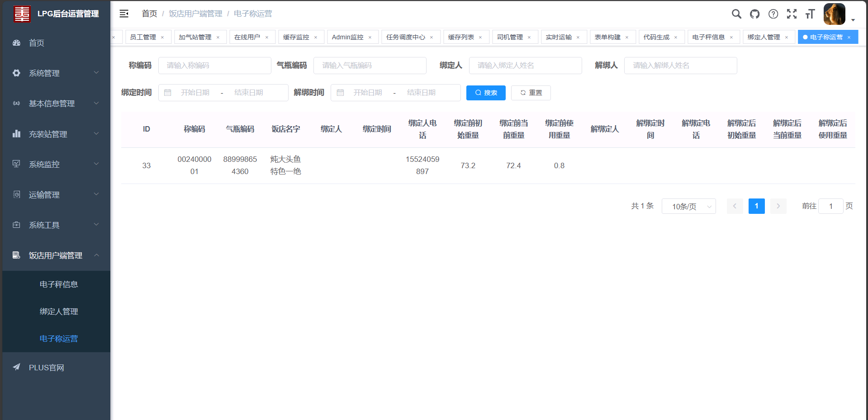
Task: Open the GitHub repository icon
Action: point(755,14)
